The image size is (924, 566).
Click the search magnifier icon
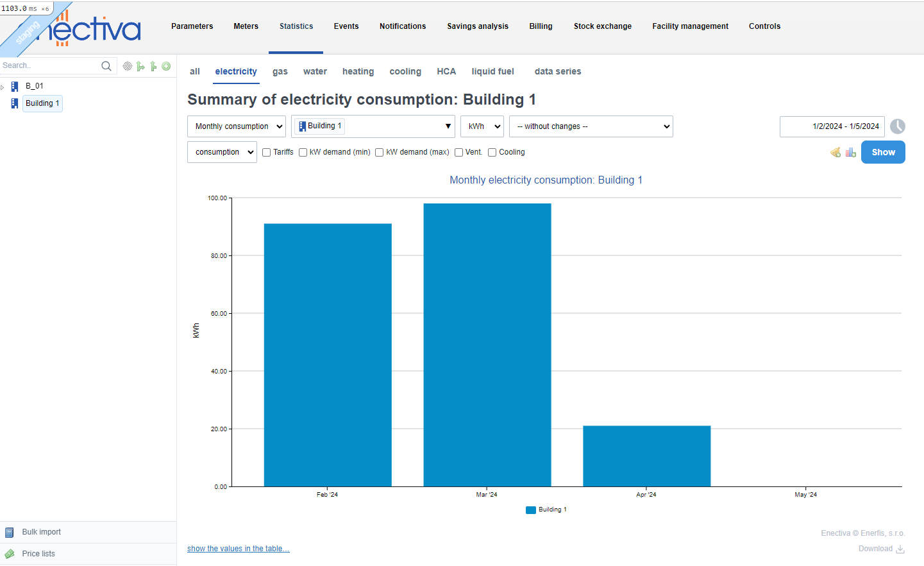[106, 65]
